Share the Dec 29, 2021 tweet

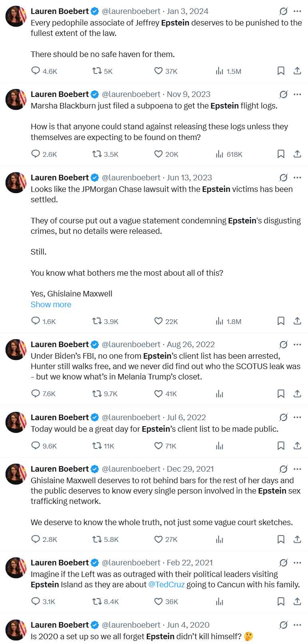(x=297, y=539)
